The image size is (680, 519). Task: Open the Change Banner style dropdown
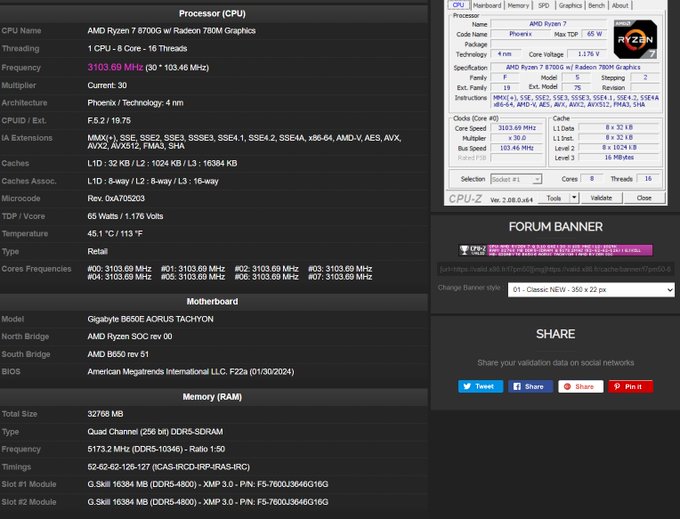591,290
